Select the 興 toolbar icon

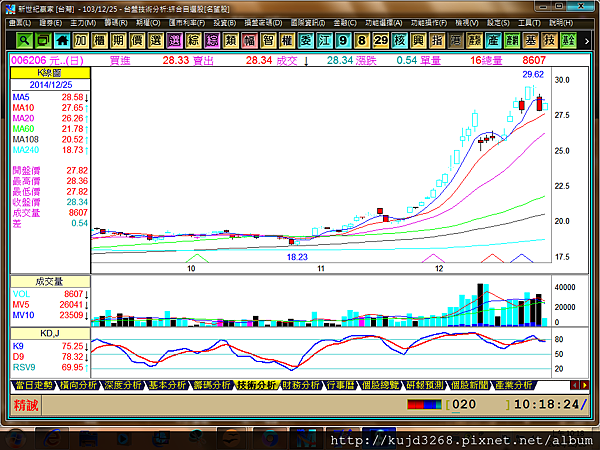point(418,40)
